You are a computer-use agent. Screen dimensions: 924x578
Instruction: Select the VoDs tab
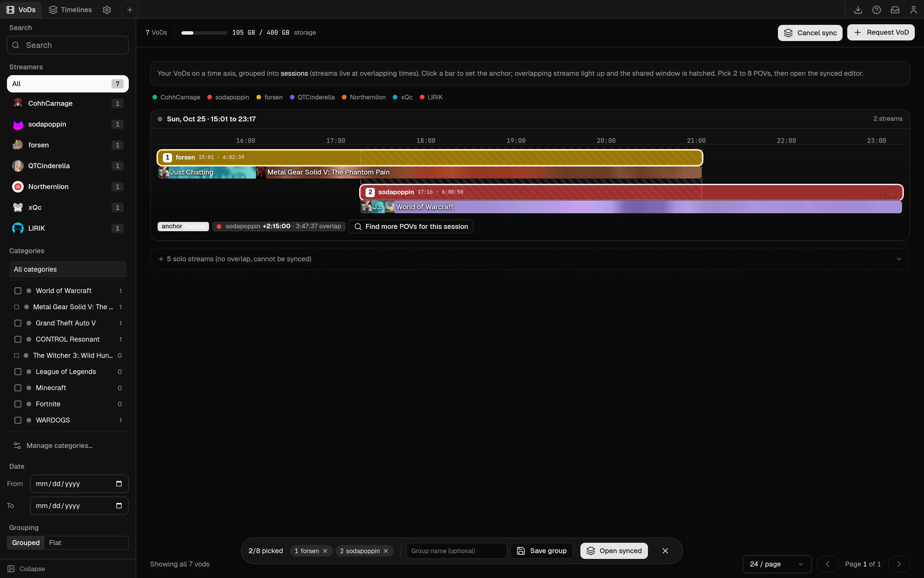pos(21,10)
